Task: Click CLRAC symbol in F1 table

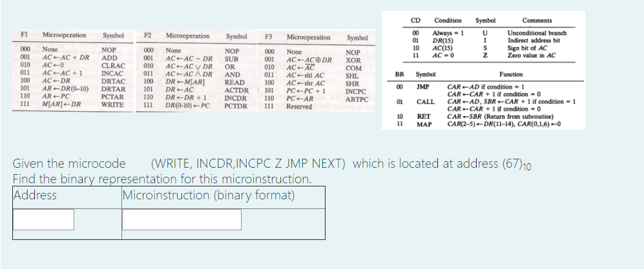Action: 113,66
